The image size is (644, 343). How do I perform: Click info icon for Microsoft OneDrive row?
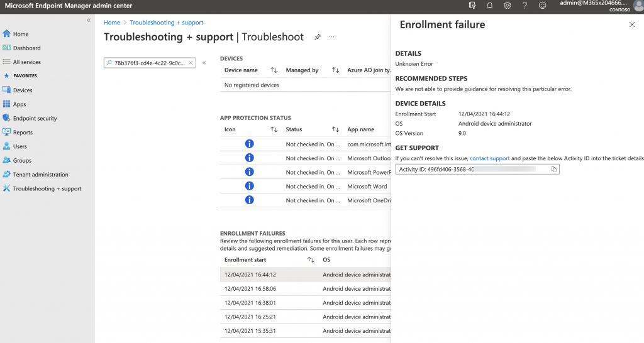[249, 200]
